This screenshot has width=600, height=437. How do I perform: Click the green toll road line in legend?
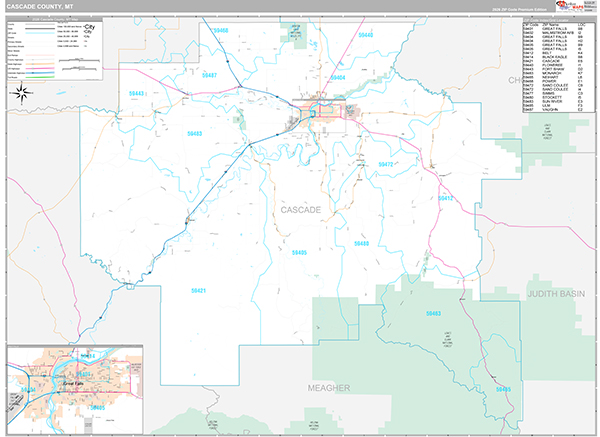click(x=40, y=77)
